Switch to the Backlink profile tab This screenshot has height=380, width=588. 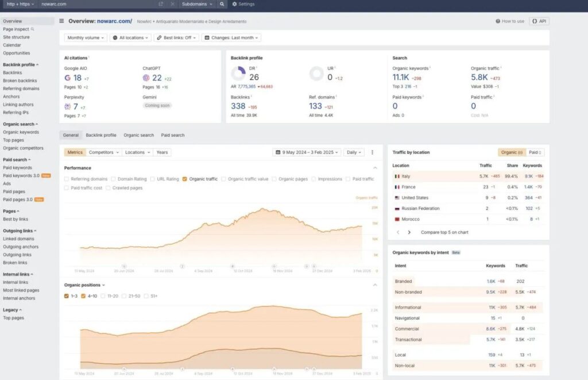[101, 135]
